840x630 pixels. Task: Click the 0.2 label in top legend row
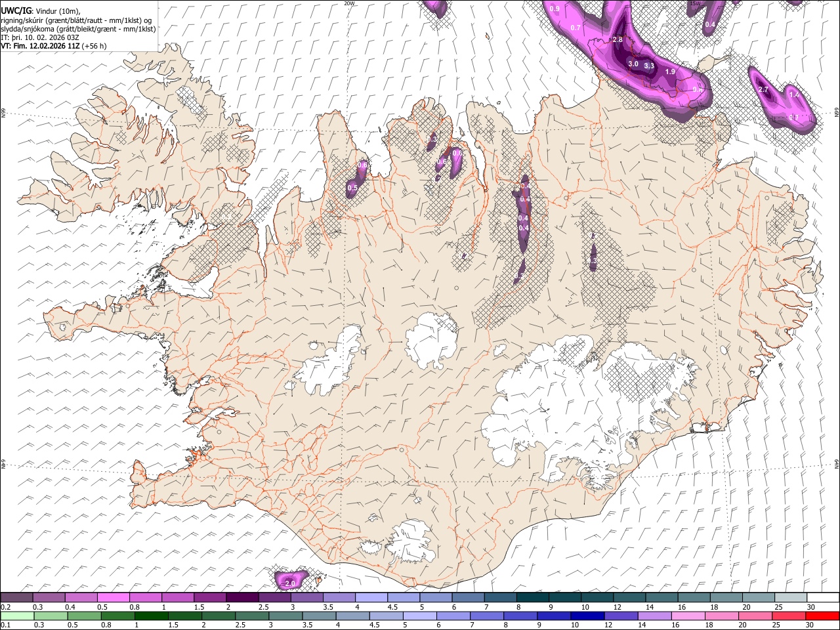coord(5,607)
